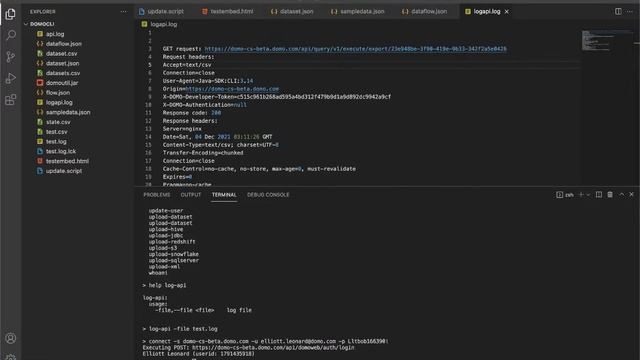This screenshot has width=640, height=360.
Task: Switch to the sampledata.json tab
Action: pos(358,11)
